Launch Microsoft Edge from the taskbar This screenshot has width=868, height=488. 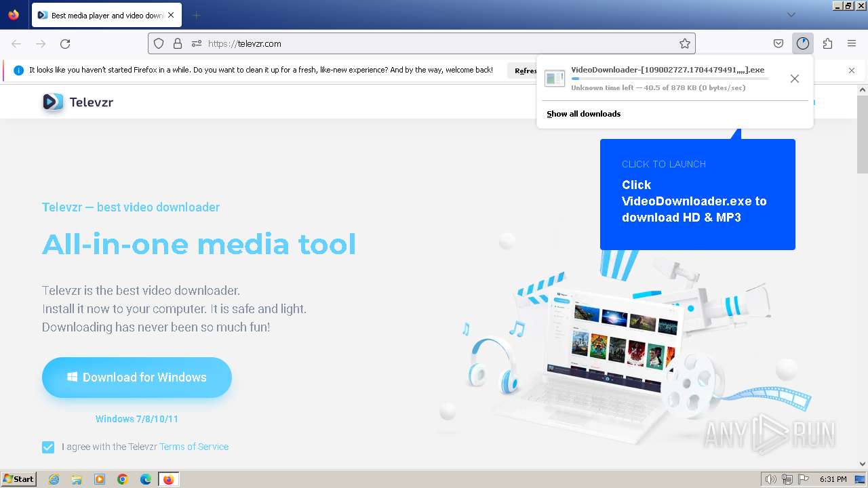pos(146,479)
